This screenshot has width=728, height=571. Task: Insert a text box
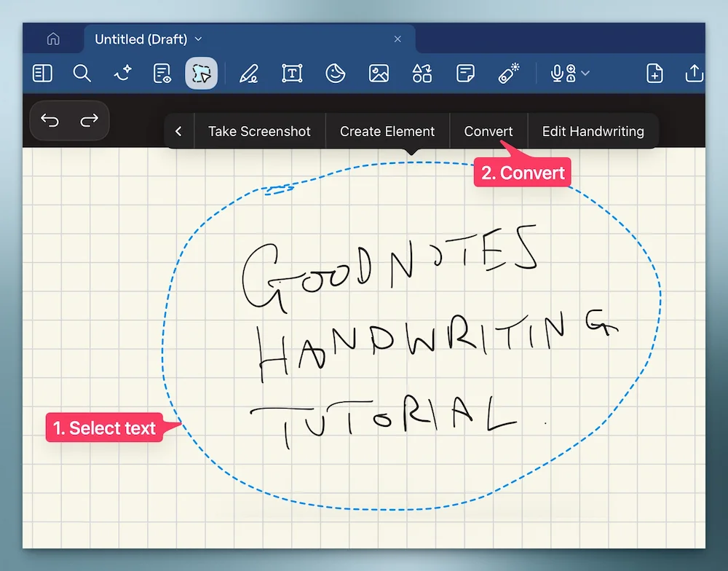[291, 73]
